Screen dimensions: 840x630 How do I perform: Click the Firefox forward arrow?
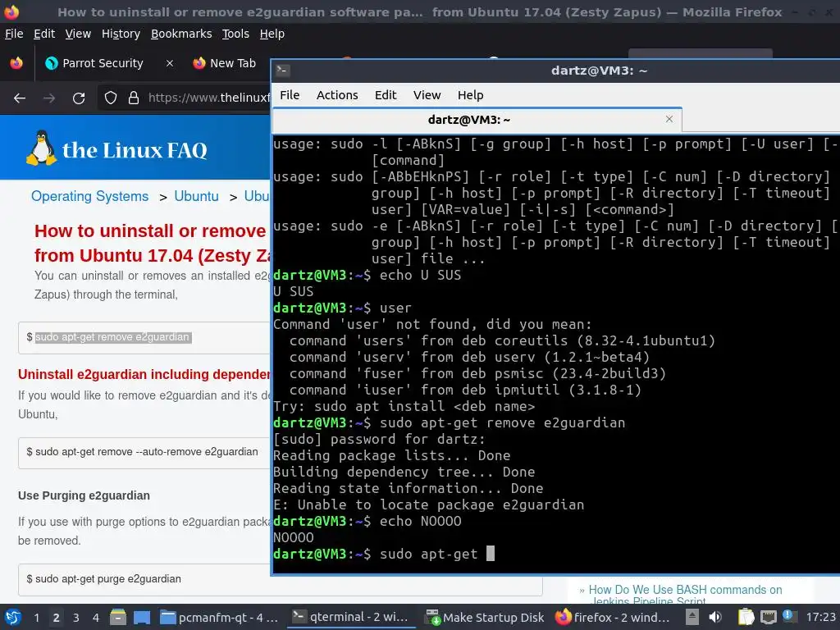click(x=49, y=98)
